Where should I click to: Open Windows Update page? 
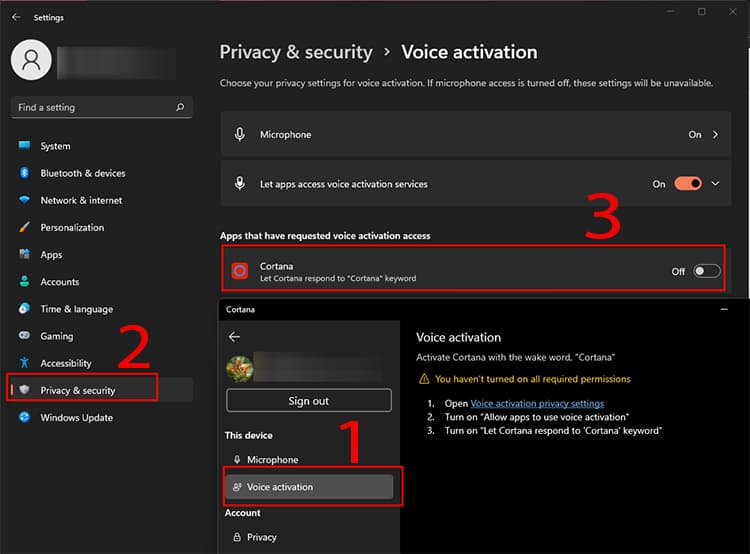pos(100,418)
